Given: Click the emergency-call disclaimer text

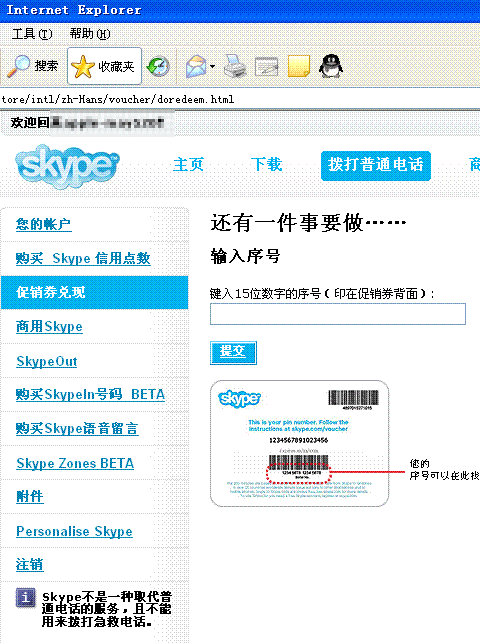Looking at the screenshot, I should 107,609.
